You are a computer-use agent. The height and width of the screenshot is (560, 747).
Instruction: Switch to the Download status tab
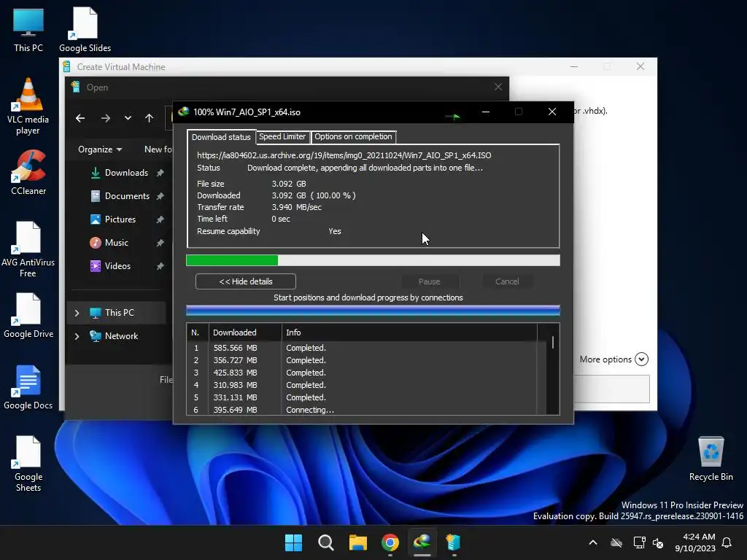click(x=221, y=137)
